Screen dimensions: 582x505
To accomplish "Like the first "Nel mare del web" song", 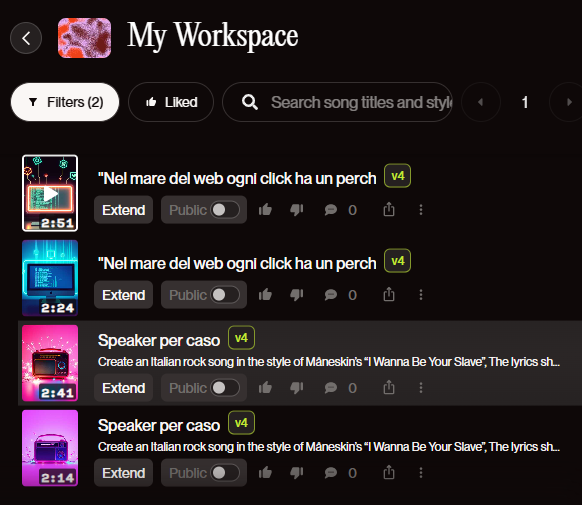I will 265,210.
